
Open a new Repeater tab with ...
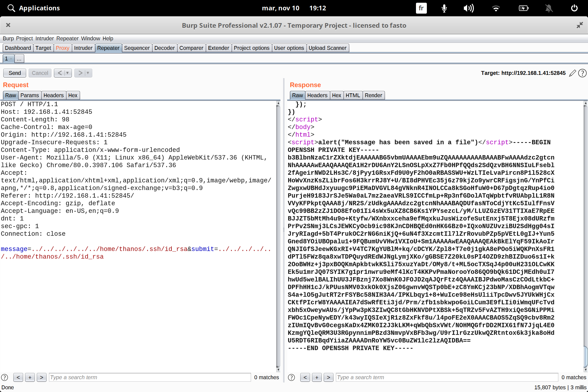tap(19, 59)
